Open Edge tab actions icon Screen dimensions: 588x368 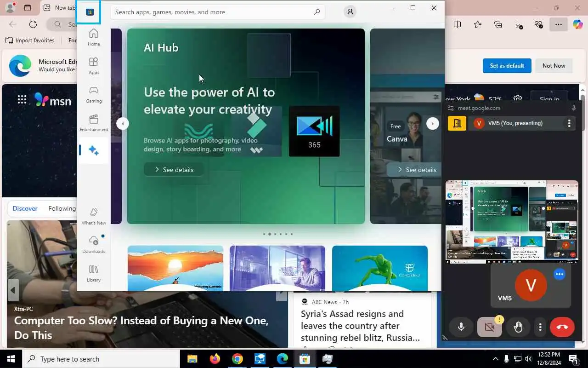pos(28,8)
